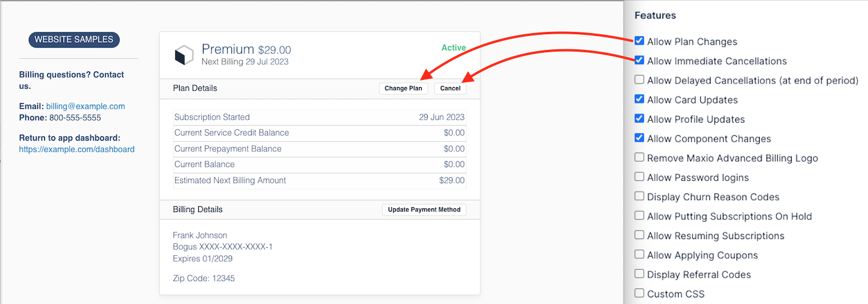
Task: Enable Allow Password logins
Action: coord(640,177)
